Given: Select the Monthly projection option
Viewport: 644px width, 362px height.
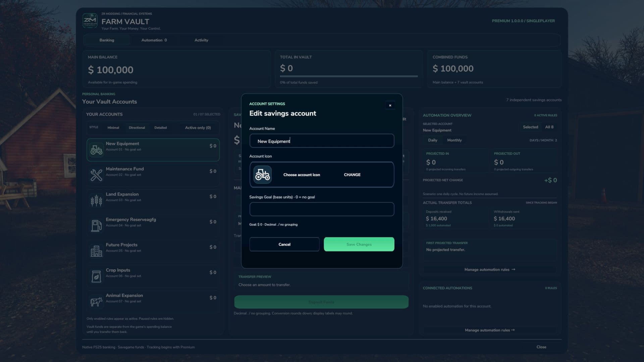Looking at the screenshot, I should [454, 140].
